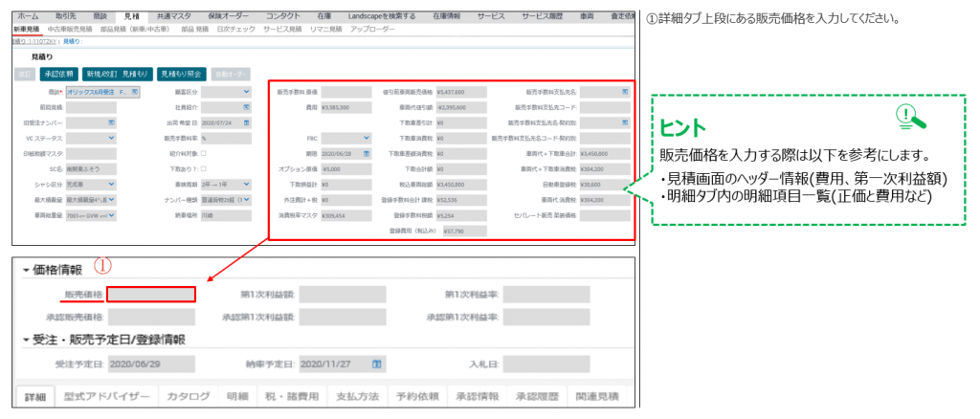
Task: Click lookup icon in 旧受注ナンバー field
Action: (112, 123)
